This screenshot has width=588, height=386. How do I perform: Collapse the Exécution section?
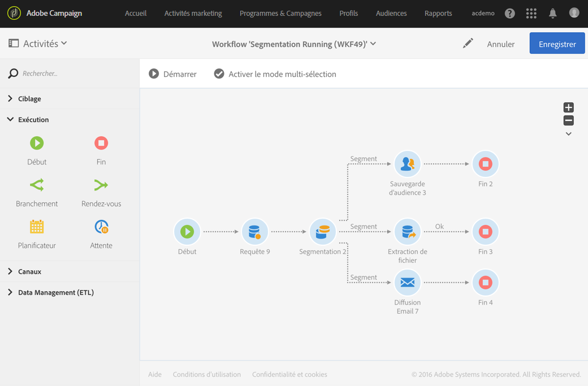[10, 120]
